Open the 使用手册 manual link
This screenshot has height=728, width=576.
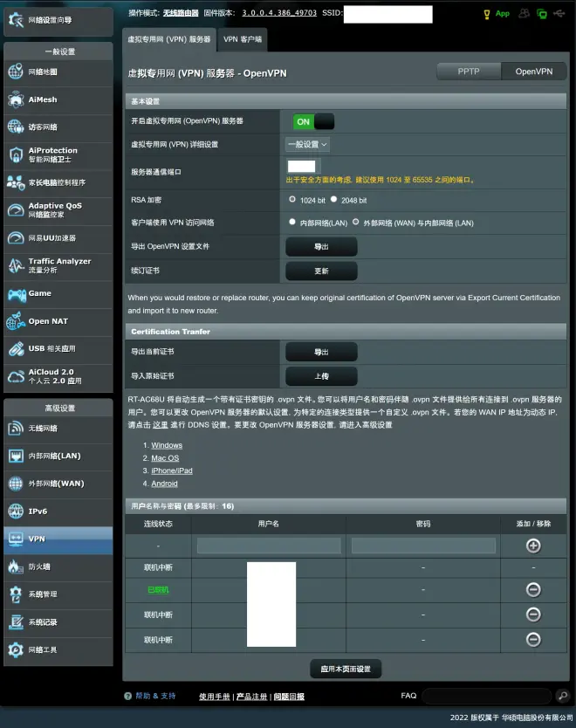point(215,697)
